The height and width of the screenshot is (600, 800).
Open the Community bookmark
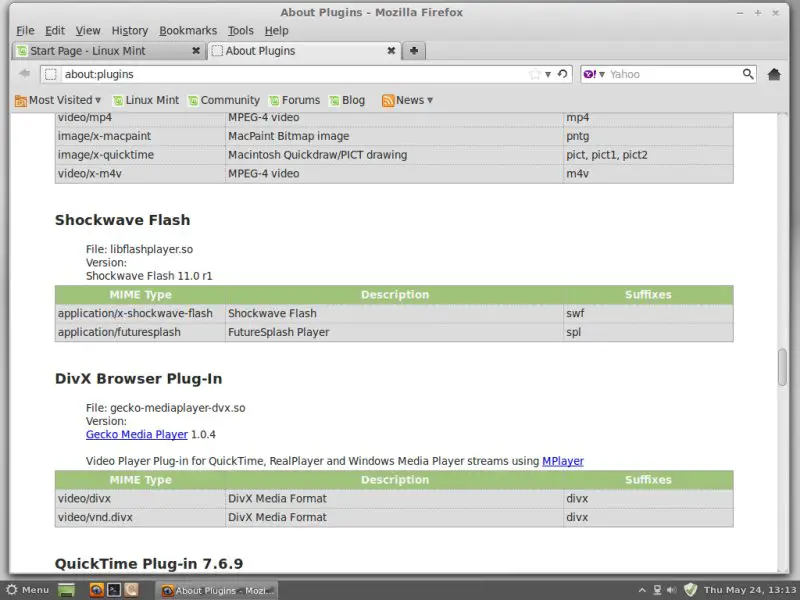tap(224, 100)
